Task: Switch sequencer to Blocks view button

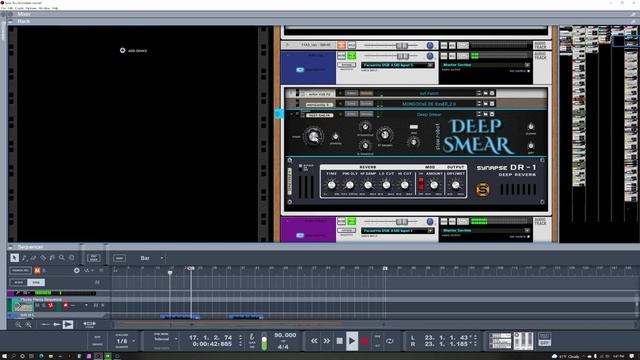Action: coord(18,282)
